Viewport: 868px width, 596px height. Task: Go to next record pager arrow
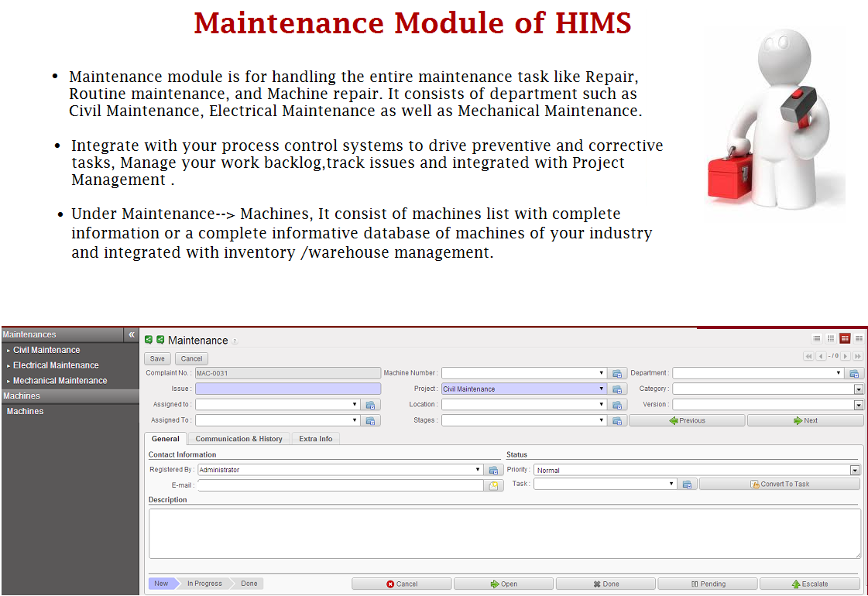click(x=846, y=356)
